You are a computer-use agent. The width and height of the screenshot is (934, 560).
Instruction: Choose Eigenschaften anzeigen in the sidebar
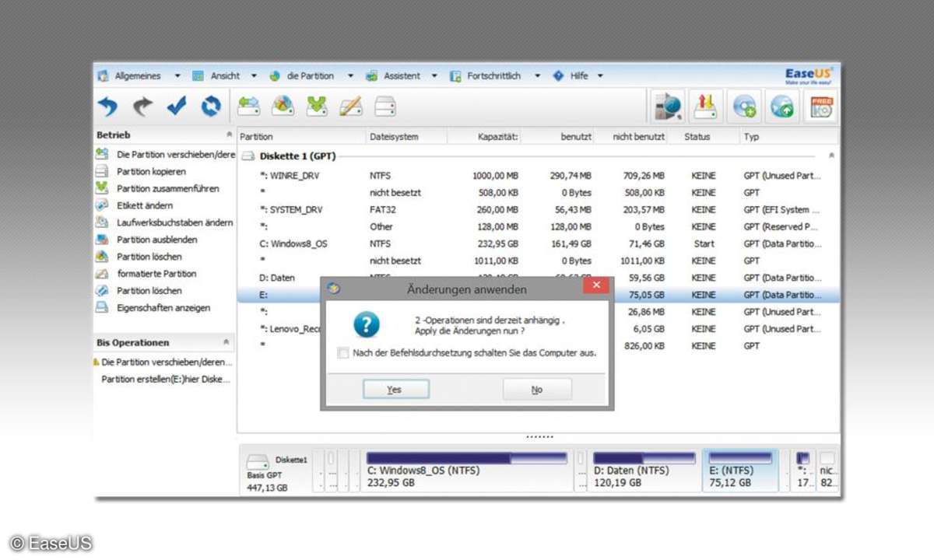pos(163,308)
